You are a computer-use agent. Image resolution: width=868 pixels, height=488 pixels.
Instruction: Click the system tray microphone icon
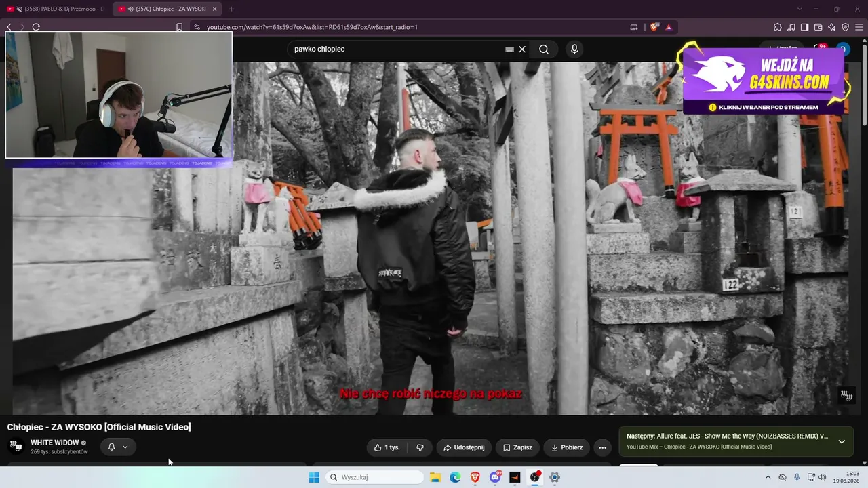click(797, 477)
